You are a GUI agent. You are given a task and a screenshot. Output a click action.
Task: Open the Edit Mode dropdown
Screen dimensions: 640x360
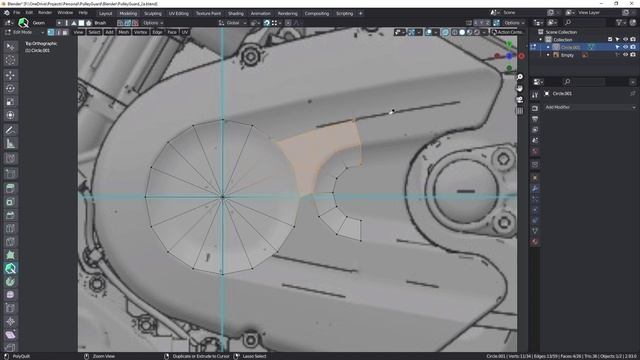25,32
